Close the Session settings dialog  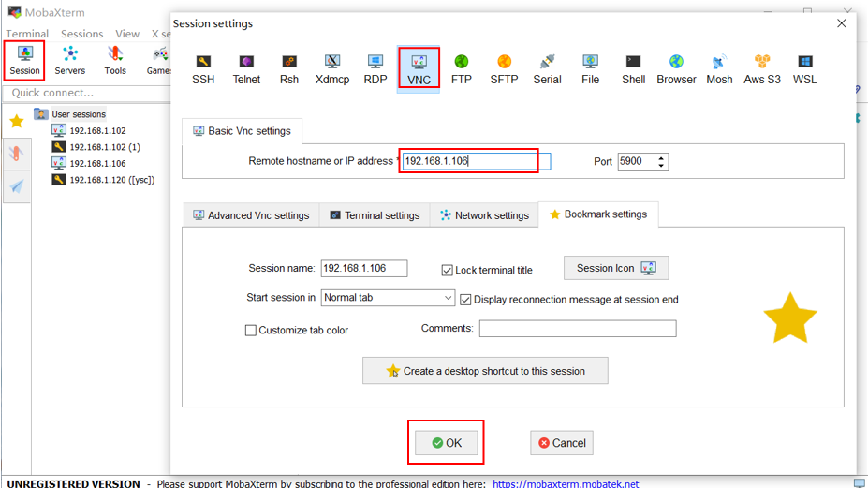click(842, 23)
